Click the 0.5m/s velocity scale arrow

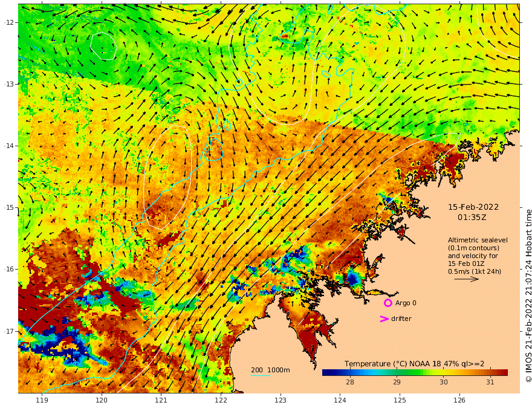pyautogui.click(x=466, y=279)
